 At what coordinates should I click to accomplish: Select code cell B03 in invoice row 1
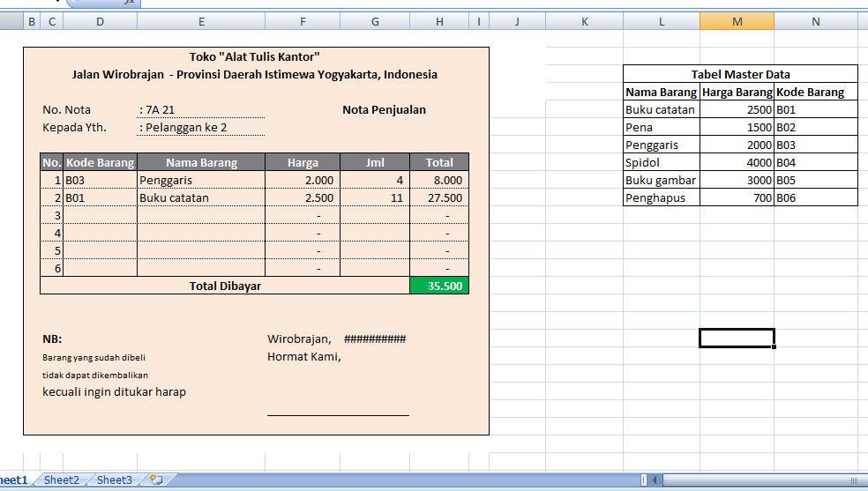pos(101,180)
